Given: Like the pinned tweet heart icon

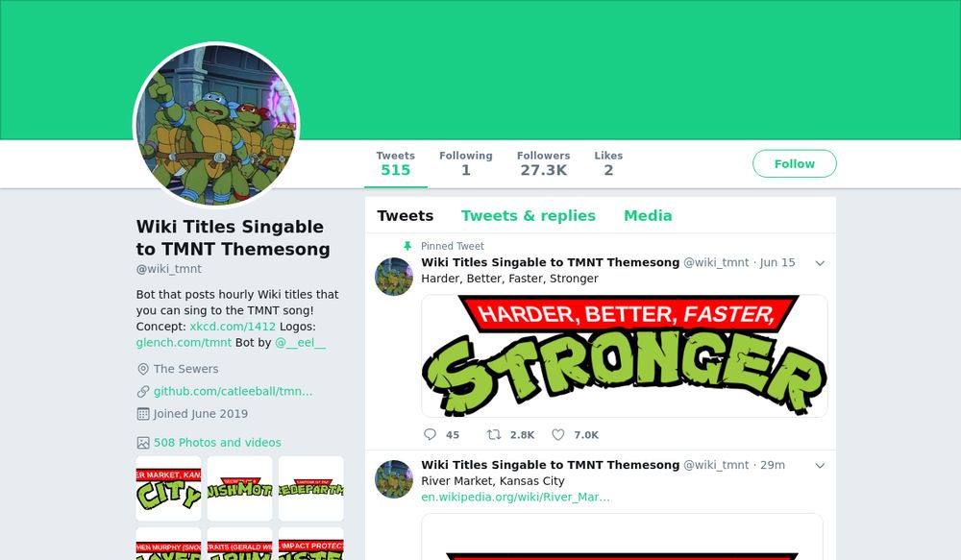Looking at the screenshot, I should (x=557, y=434).
